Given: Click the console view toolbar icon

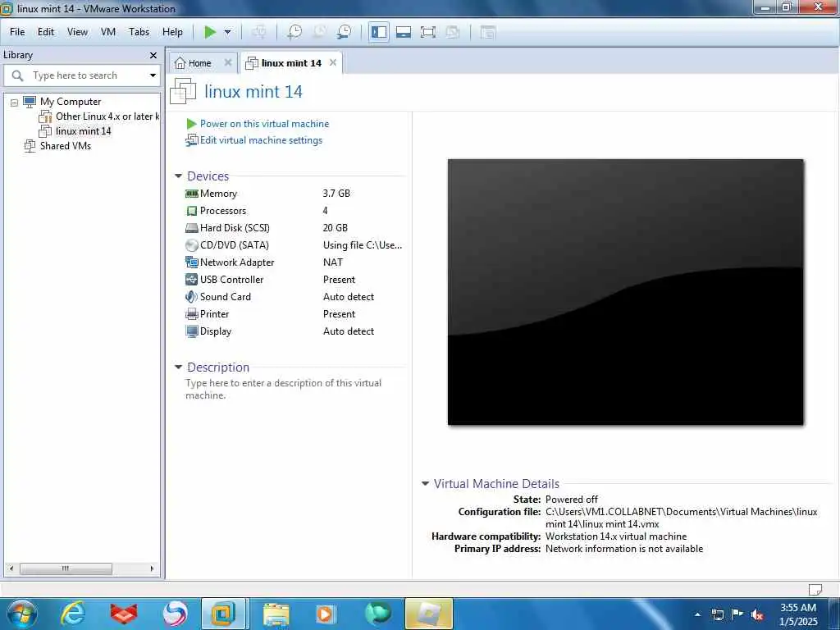Looking at the screenshot, I should (487, 32).
